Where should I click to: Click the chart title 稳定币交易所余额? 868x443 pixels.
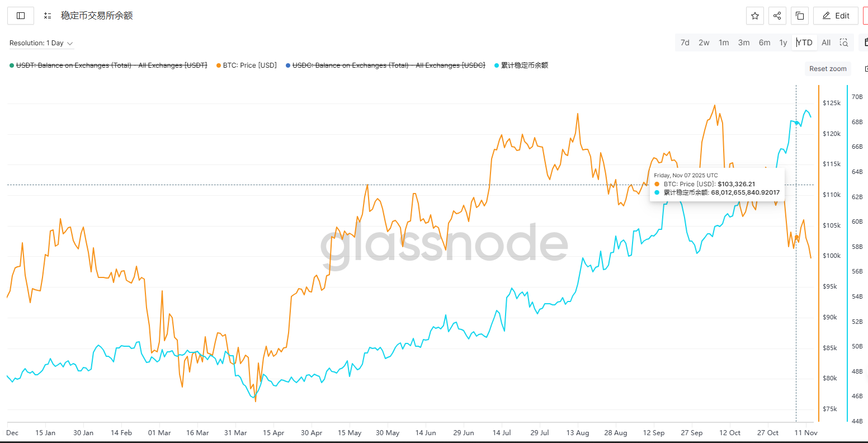pos(97,16)
